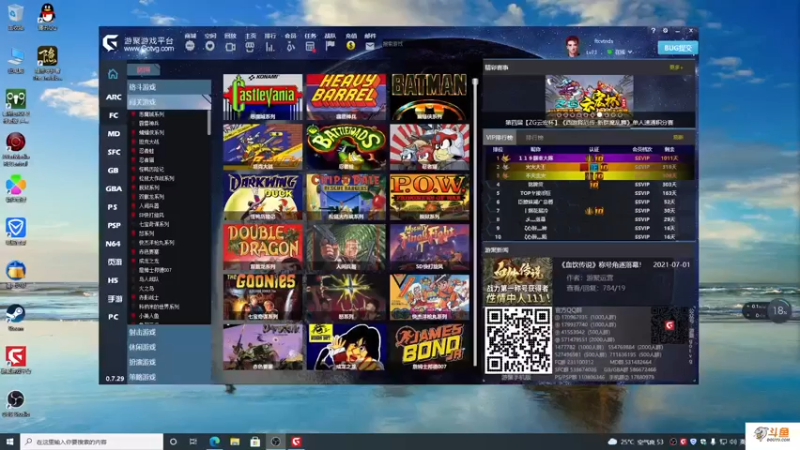
Task: Click the QQ penguin desktop icon
Action: click(47, 15)
